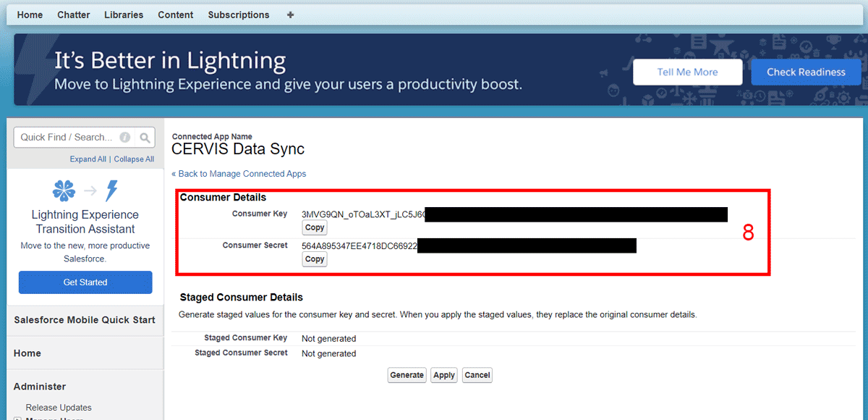Open Release Updates under Administer
Screen dimensions: 868x420
(x=59, y=408)
